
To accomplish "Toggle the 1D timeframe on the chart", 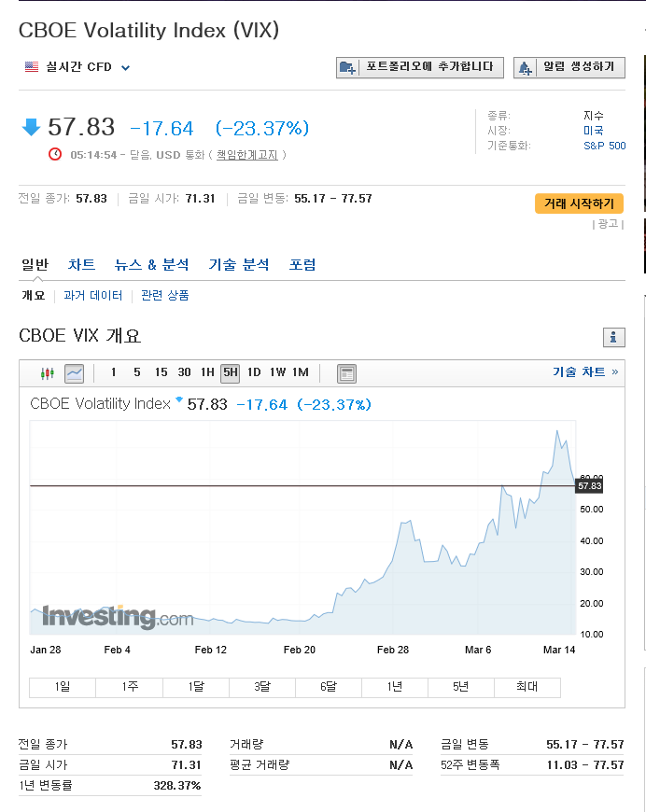I will coord(254,372).
